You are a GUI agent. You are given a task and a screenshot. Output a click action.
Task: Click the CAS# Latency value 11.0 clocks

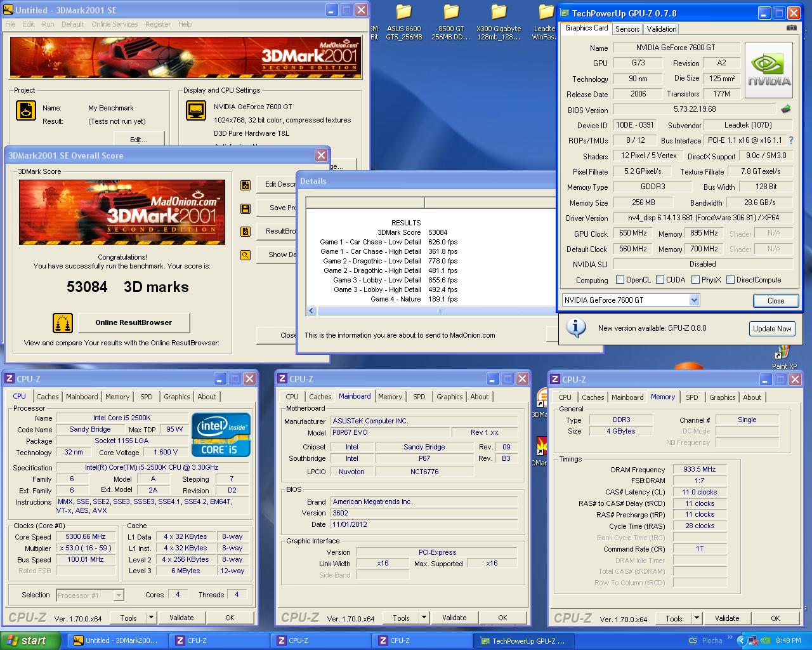699,492
